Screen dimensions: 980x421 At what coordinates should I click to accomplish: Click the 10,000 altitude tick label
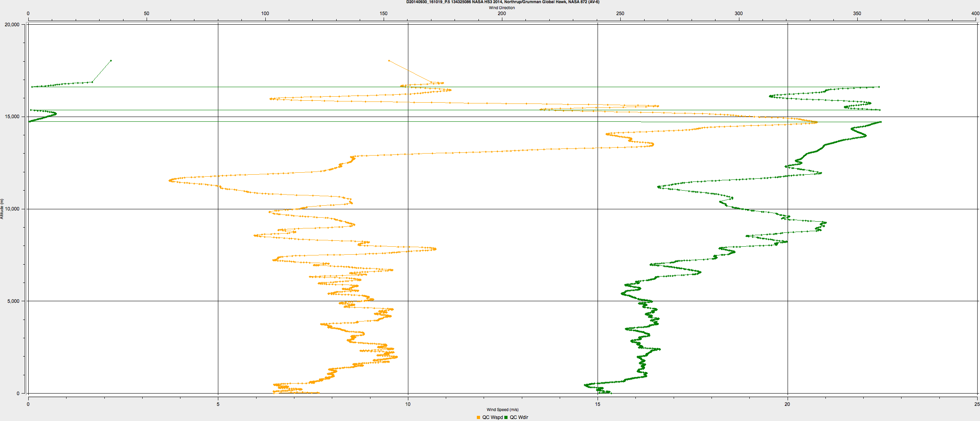coord(12,209)
